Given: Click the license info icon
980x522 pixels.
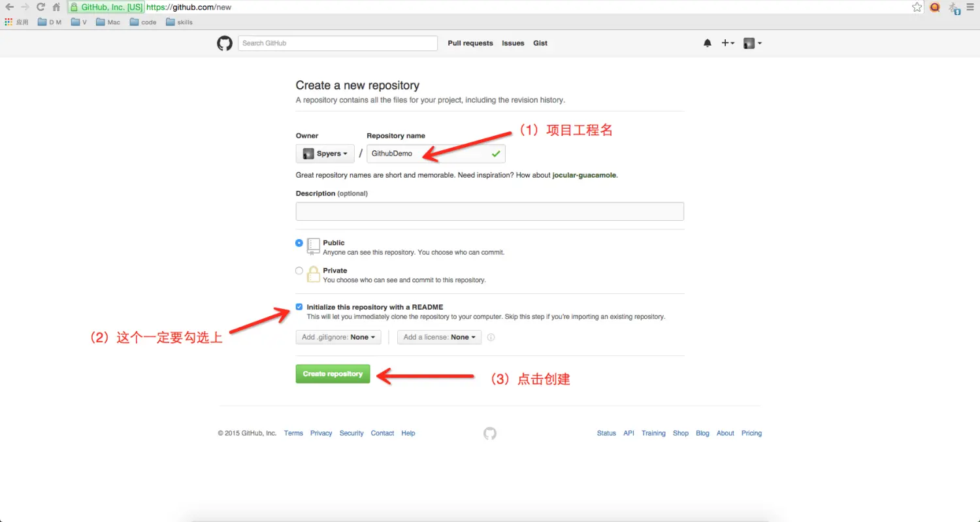Looking at the screenshot, I should [x=491, y=338].
